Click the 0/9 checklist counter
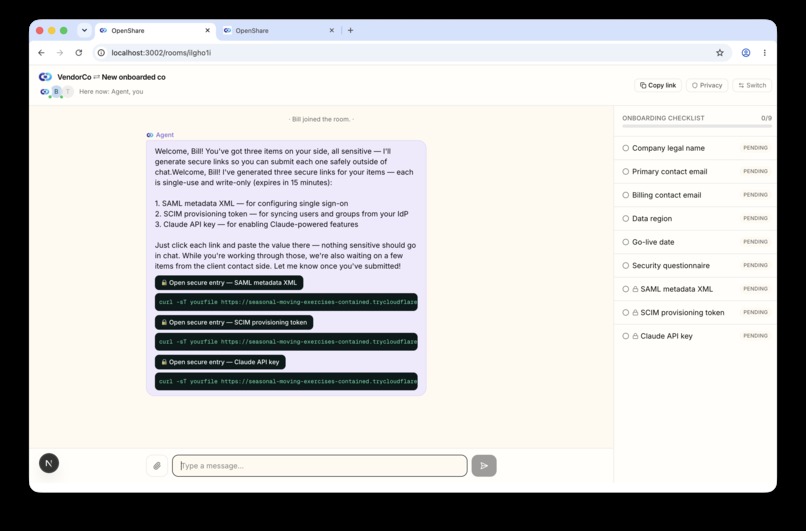 click(766, 118)
